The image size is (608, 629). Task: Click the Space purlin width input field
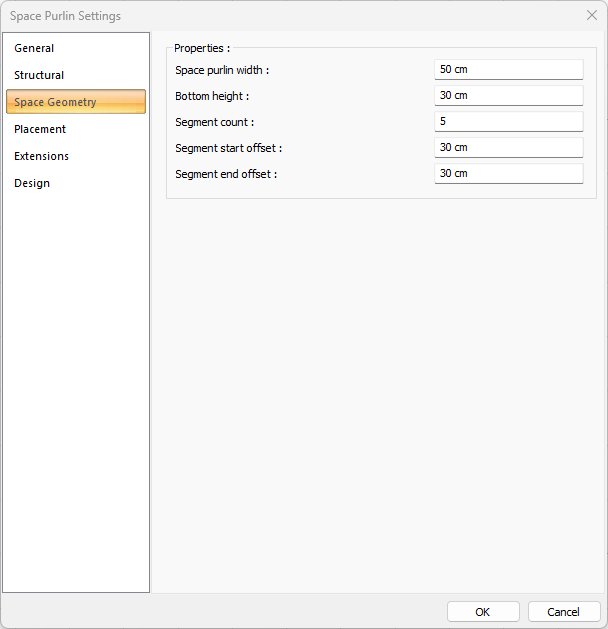coord(508,69)
